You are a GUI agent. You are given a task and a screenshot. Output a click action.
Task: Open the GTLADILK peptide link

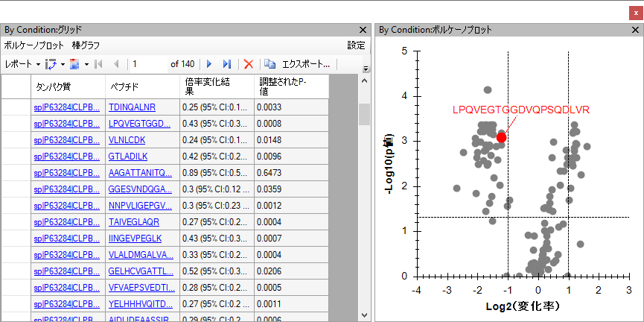128,157
